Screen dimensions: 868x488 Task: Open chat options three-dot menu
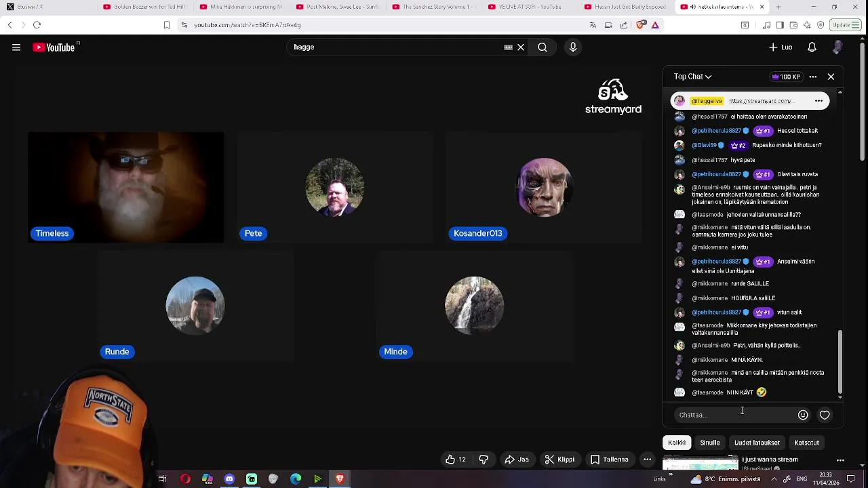[x=812, y=77]
